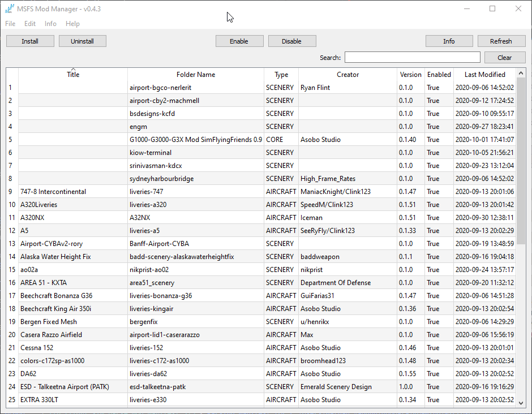Click the Ryan Flint creator cell
The image size is (532, 414).
coord(347,88)
